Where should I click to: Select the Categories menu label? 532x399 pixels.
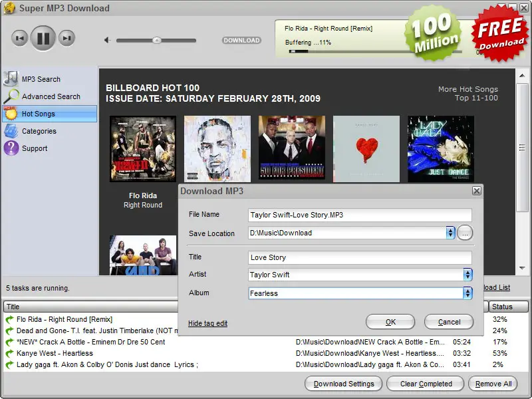(39, 131)
